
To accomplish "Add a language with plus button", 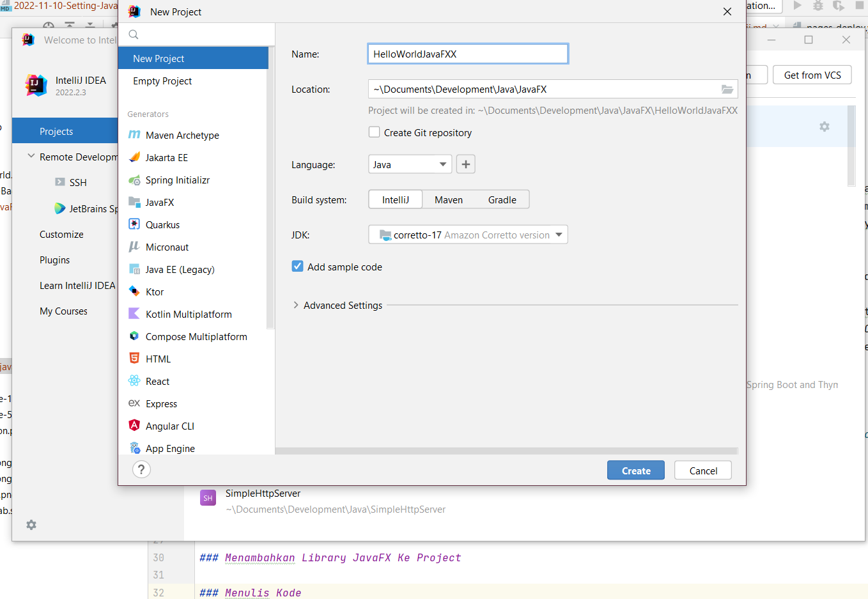I will 466,164.
